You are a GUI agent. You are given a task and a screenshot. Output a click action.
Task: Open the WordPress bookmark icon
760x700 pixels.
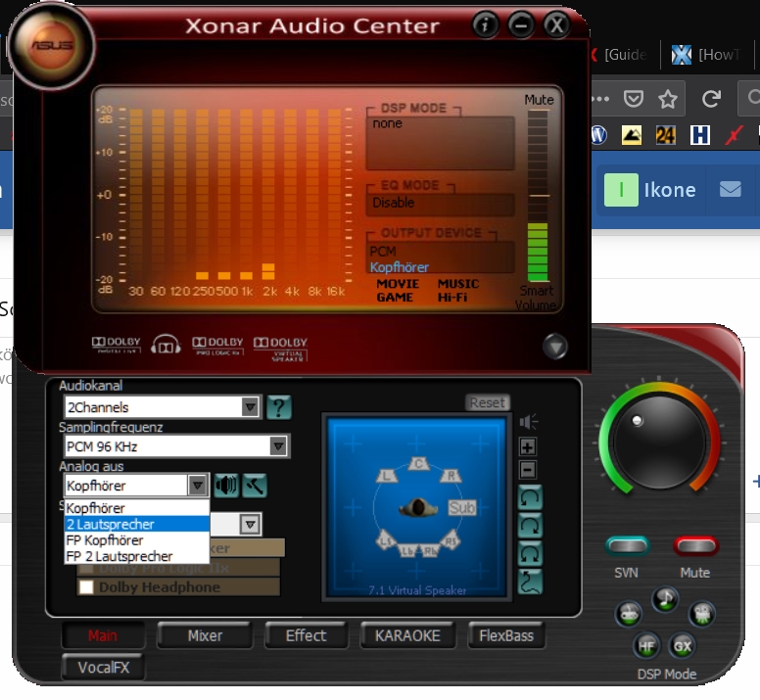pyautogui.click(x=599, y=135)
